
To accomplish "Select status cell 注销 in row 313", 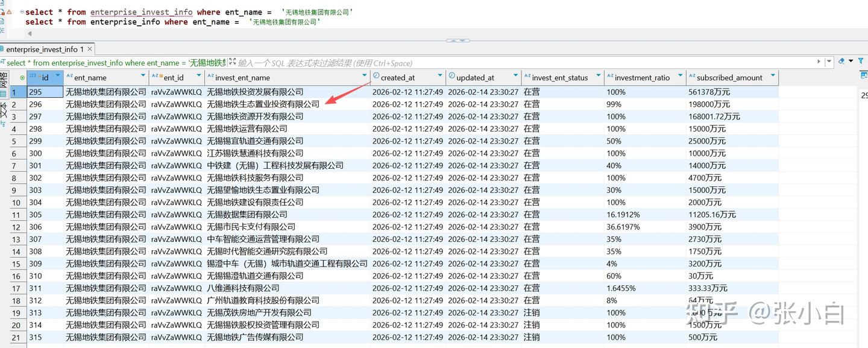I will (x=563, y=312).
